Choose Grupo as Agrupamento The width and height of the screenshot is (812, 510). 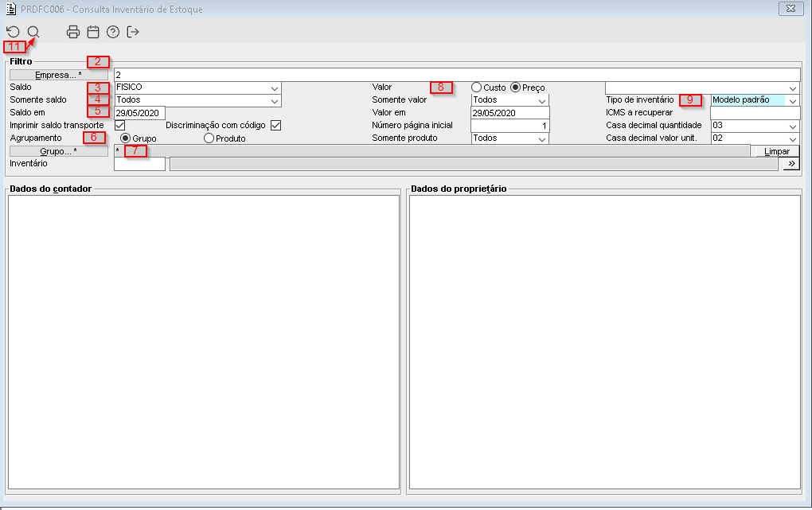pos(125,138)
